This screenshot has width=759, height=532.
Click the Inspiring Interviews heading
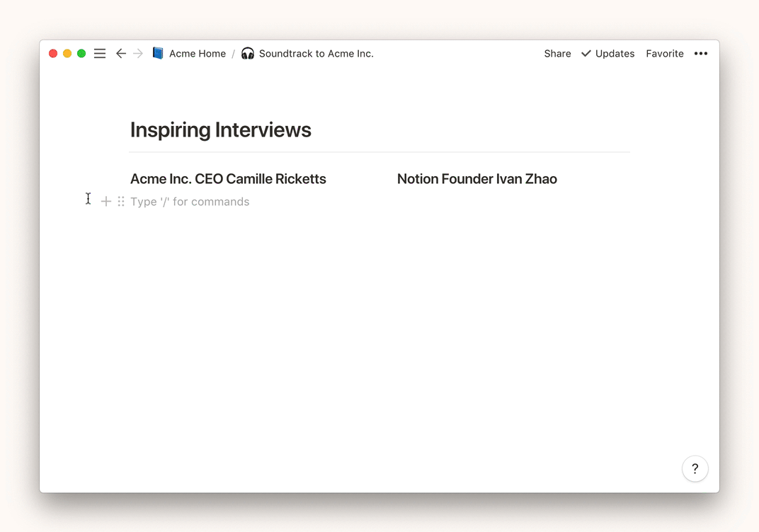pos(221,130)
